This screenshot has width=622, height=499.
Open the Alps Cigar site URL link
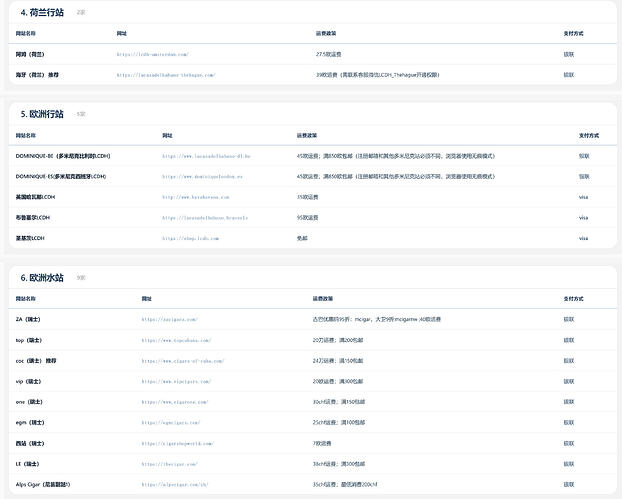pos(175,485)
